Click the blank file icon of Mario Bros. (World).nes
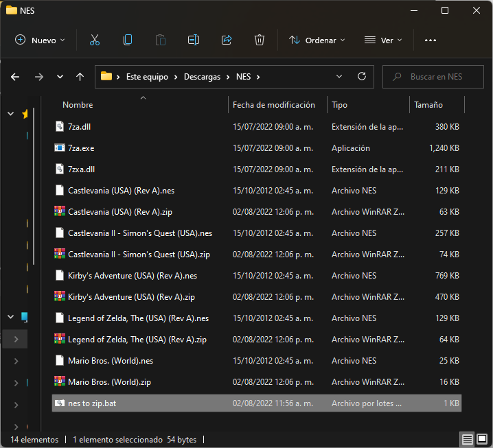 pyautogui.click(x=60, y=360)
